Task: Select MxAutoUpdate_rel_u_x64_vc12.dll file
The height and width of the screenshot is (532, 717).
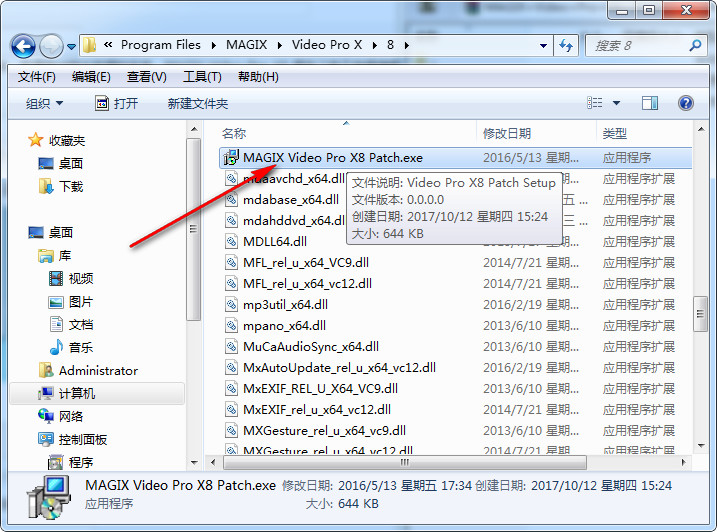Action: pos(339,368)
